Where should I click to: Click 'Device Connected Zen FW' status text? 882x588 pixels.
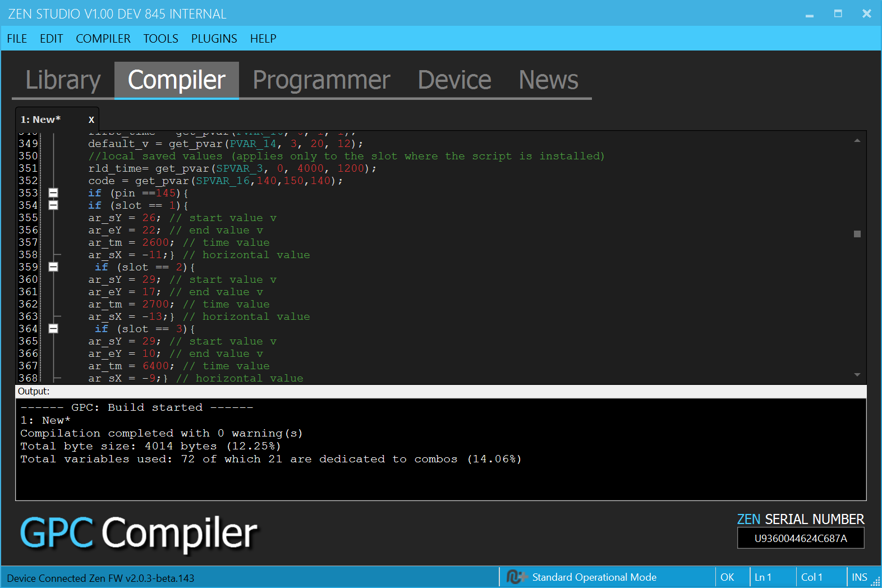tap(100, 578)
